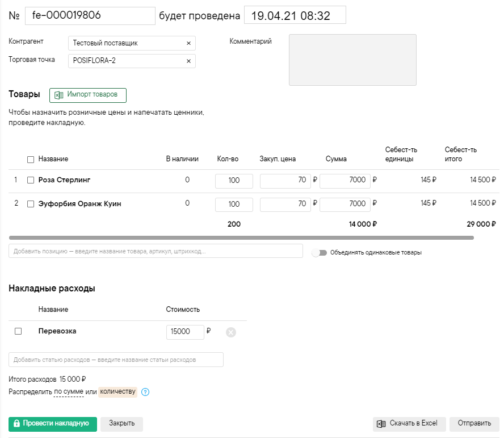Image resolution: width=504 pixels, height=438 pixels.
Task: Click the lock icon on Провести накладную
Action: pyautogui.click(x=16, y=424)
